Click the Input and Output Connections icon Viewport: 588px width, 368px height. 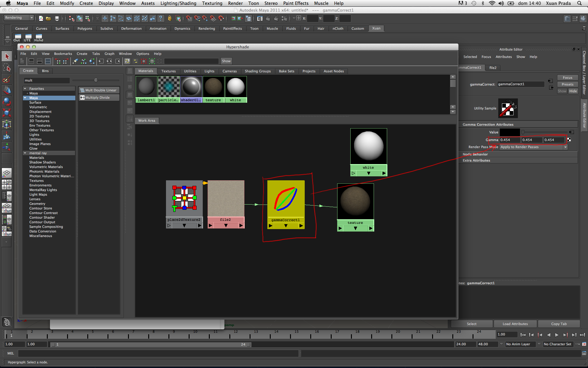point(109,61)
